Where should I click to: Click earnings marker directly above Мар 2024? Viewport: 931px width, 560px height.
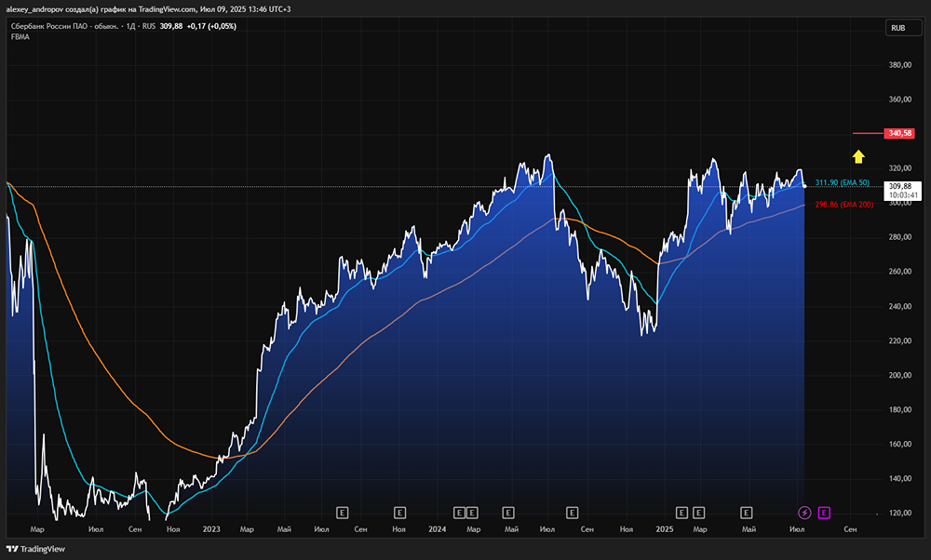[x=472, y=513]
